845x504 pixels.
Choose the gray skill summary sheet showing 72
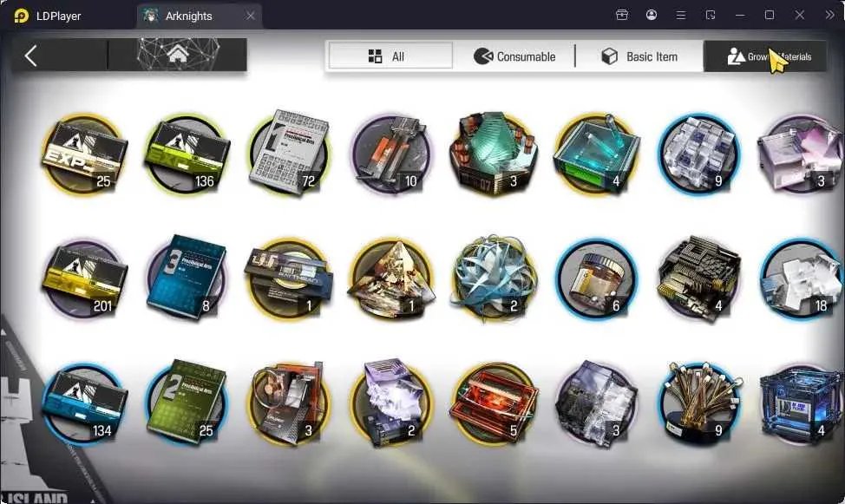click(x=289, y=153)
